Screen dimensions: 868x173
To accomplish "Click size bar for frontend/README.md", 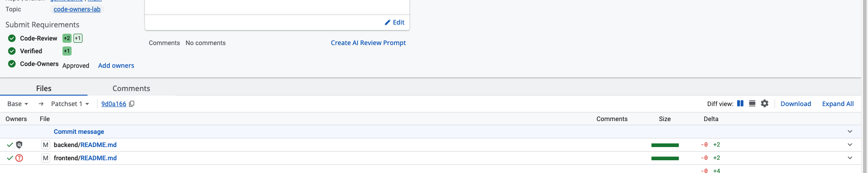I will pos(665,158).
